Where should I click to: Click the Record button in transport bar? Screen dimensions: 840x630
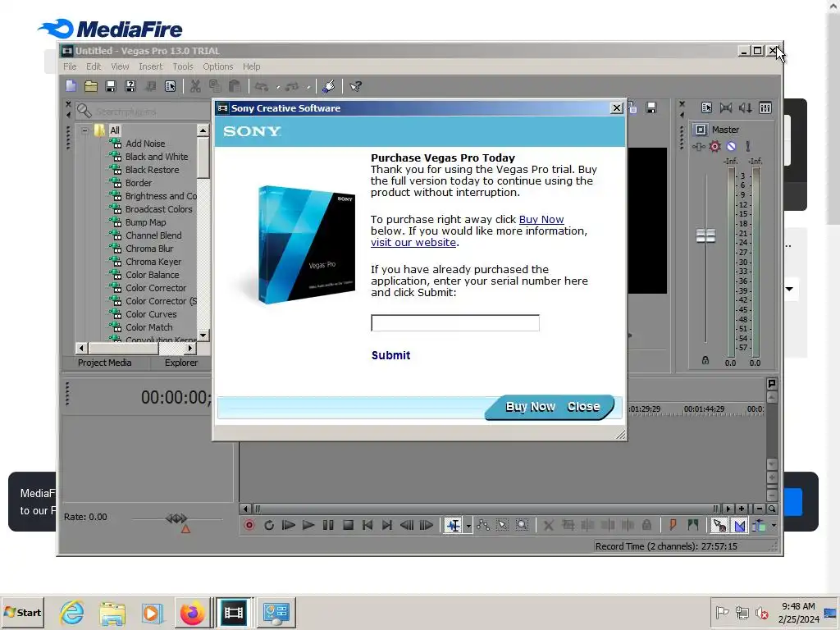249,526
